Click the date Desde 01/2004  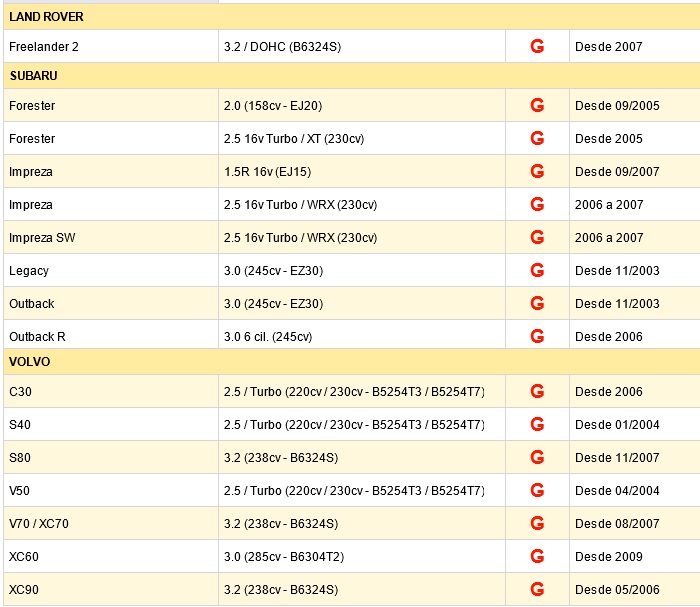(617, 424)
